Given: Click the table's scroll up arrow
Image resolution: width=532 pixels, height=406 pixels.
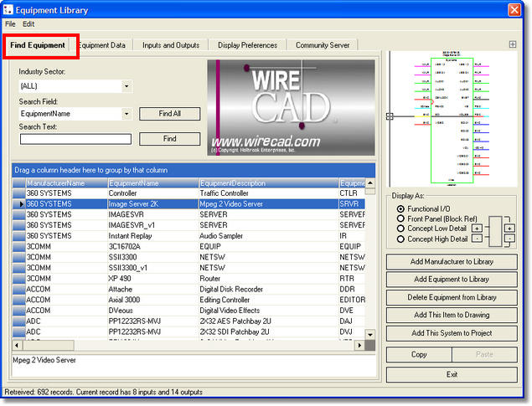Looking at the screenshot, I should point(370,183).
